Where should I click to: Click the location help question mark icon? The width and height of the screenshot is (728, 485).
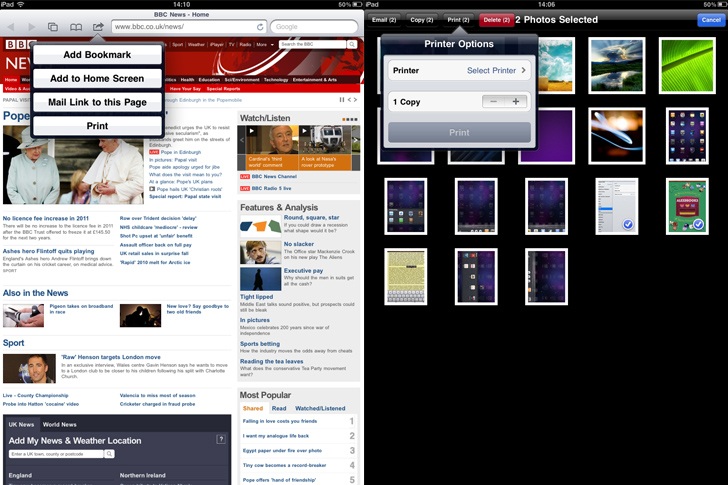(x=221, y=439)
